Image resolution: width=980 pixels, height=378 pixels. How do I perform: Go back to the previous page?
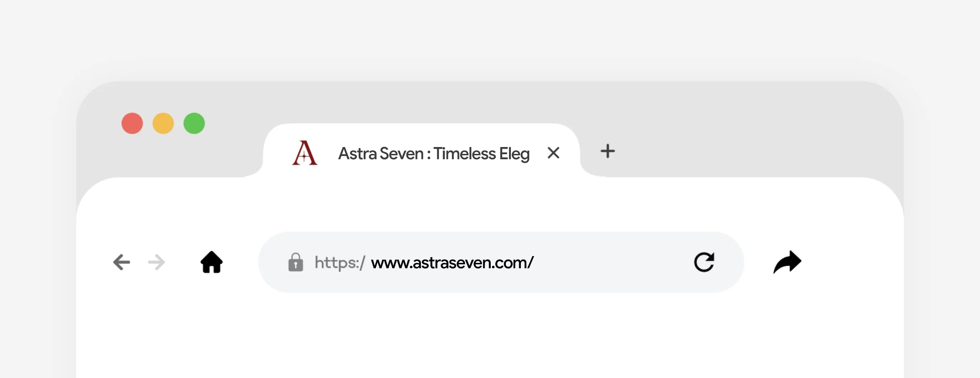click(x=122, y=262)
